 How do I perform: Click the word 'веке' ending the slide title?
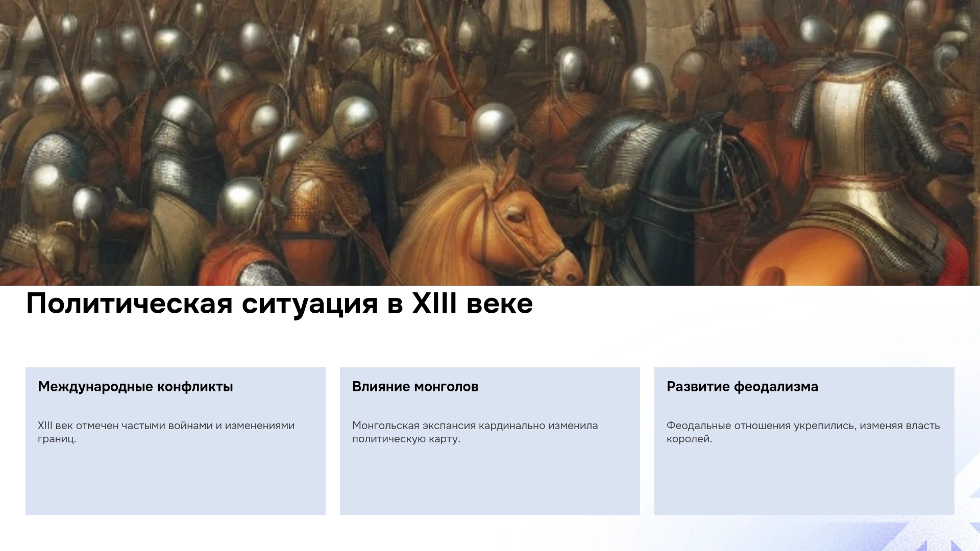click(500, 305)
